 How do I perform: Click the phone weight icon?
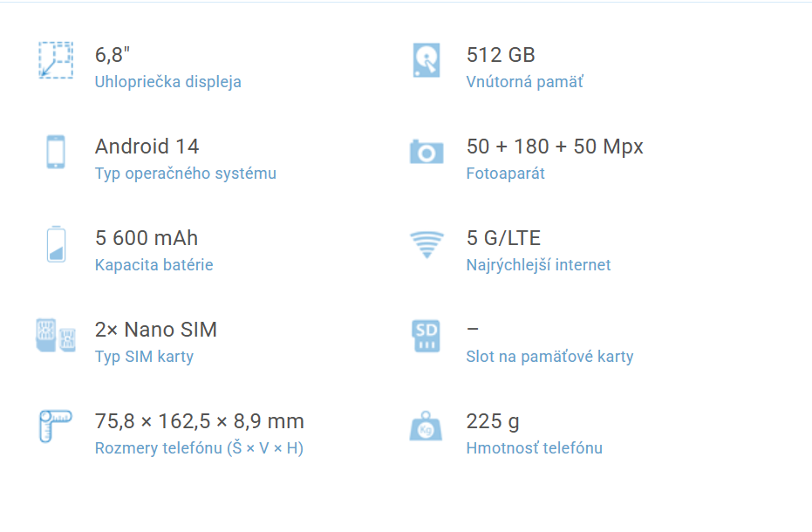tap(426, 427)
